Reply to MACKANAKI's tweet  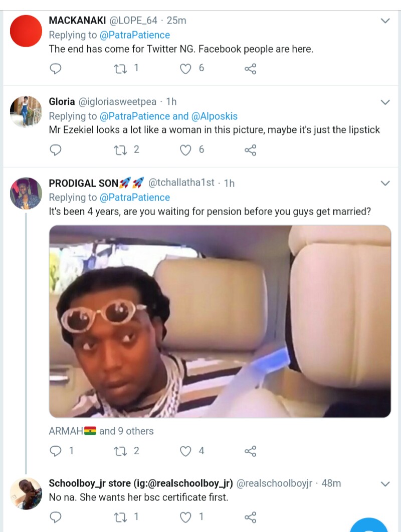click(56, 68)
